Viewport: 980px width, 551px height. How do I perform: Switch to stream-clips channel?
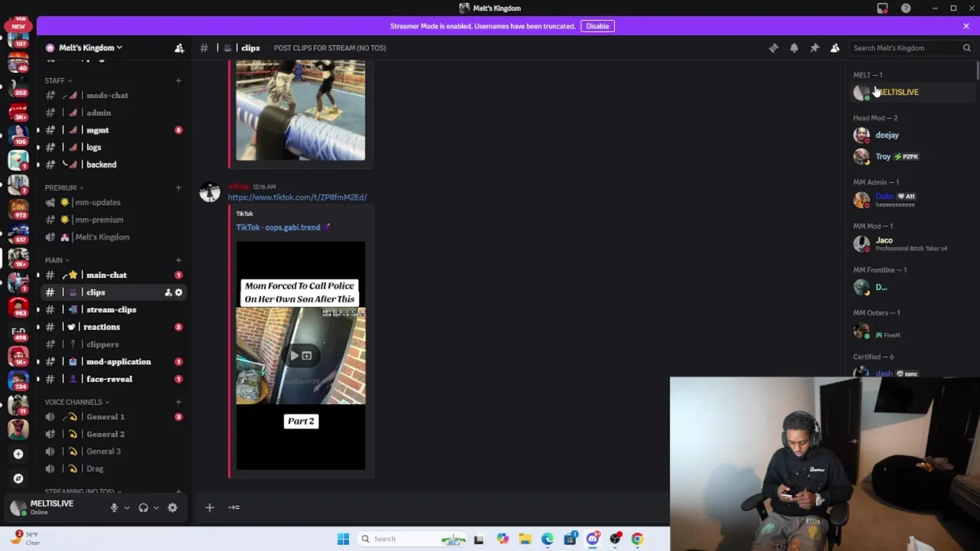coord(113,309)
